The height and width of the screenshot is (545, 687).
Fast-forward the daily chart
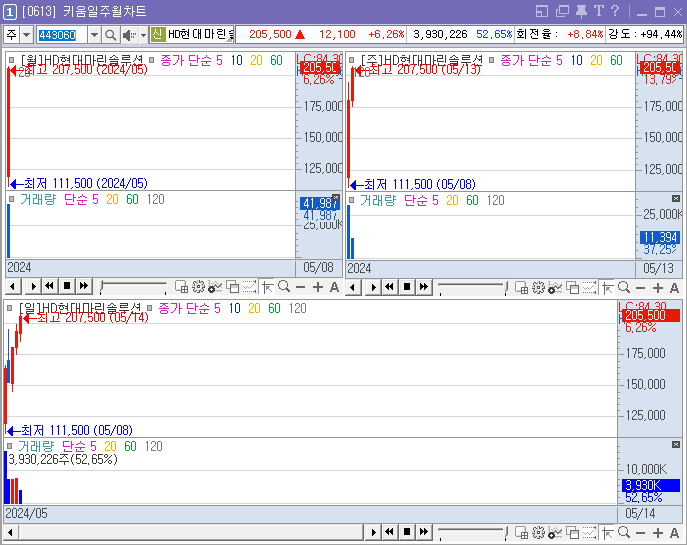[424, 532]
